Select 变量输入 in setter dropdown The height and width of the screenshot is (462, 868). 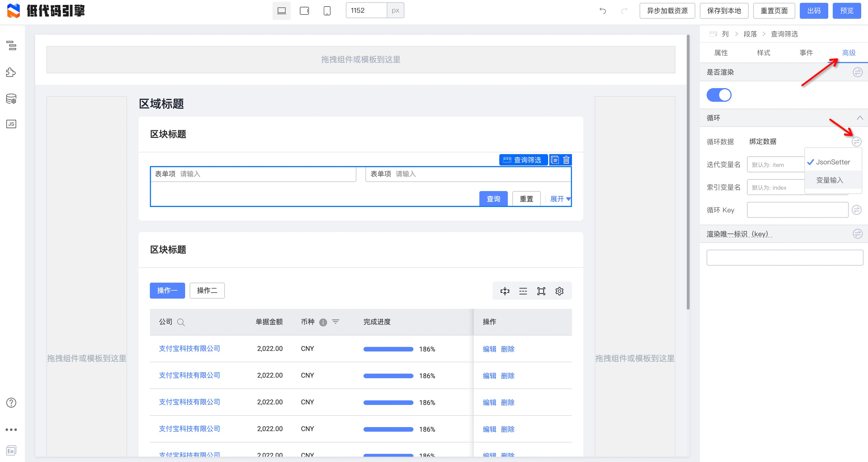pos(829,180)
